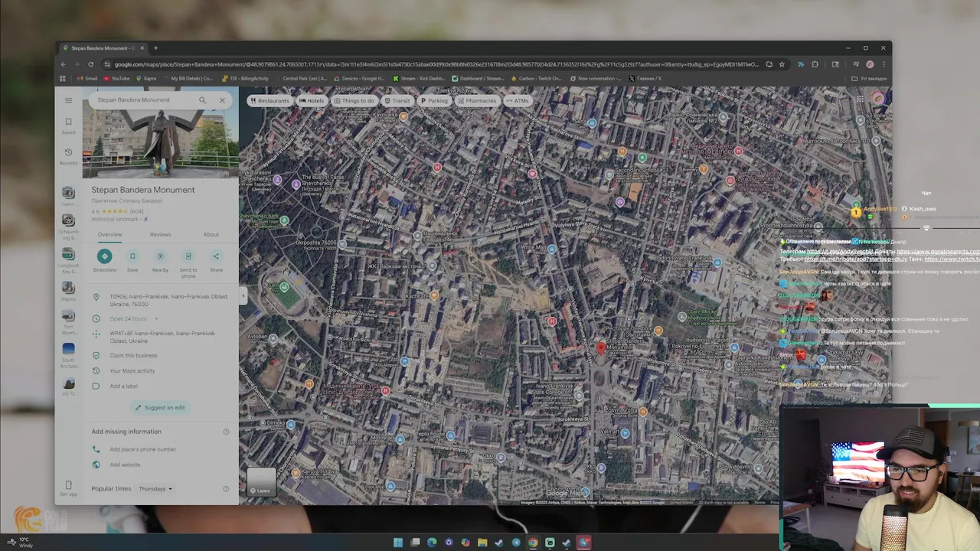This screenshot has width=980, height=551.
Task: Open the Google apps grid icon
Action: click(x=860, y=99)
